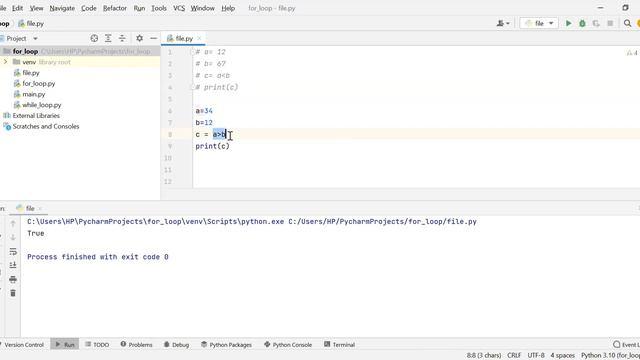Change CRLF line separator in status bar
This screenshot has width=640, height=360.
click(514, 355)
